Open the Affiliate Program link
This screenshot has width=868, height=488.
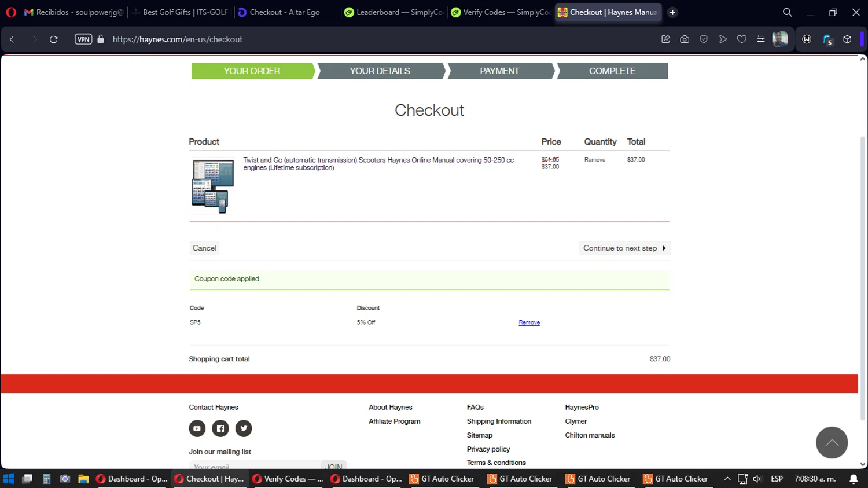[395, 421]
